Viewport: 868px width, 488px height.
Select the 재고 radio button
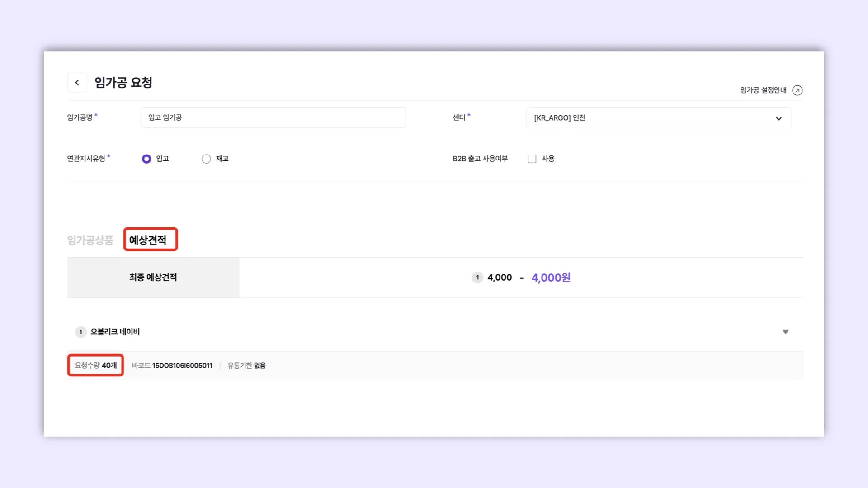206,159
